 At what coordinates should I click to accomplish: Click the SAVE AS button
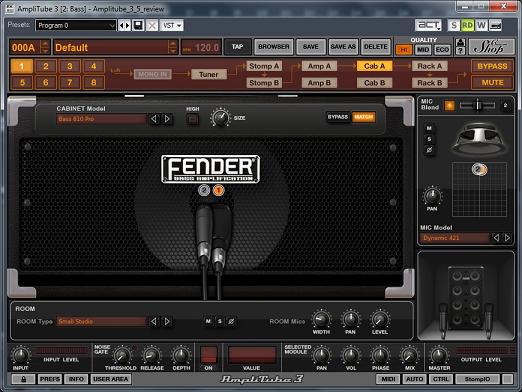click(343, 47)
